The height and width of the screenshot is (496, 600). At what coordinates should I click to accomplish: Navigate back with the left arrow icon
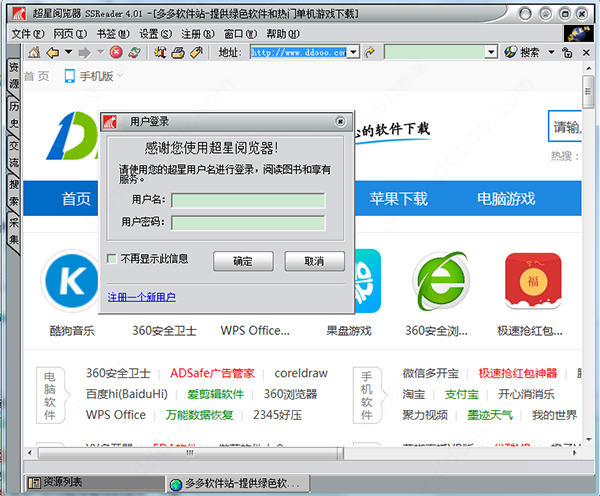[52, 52]
